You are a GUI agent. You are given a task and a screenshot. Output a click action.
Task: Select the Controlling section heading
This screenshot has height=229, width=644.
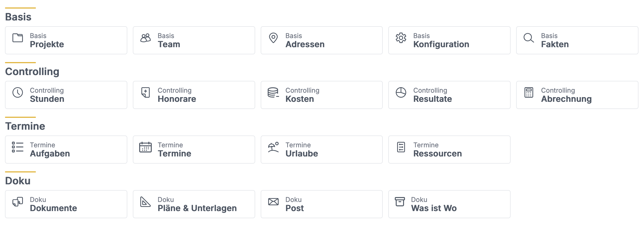[32, 71]
